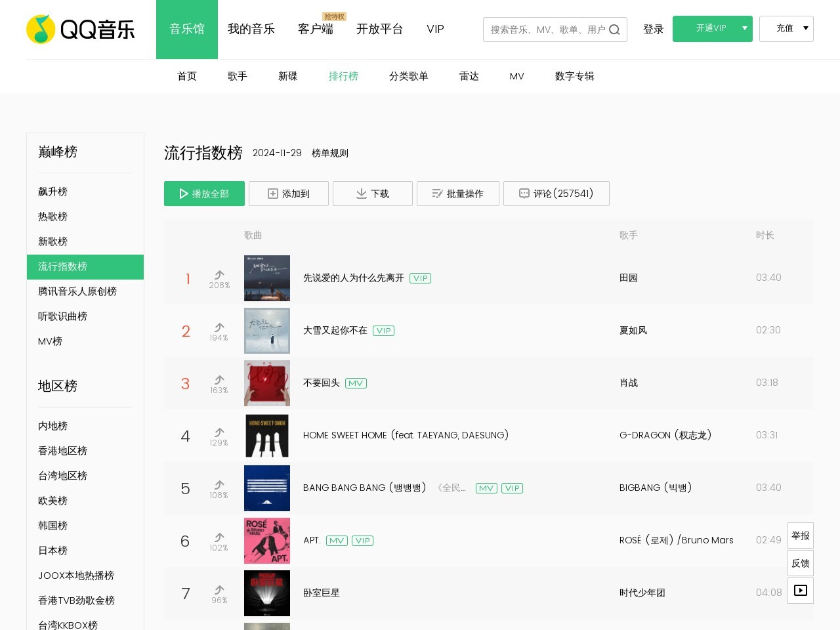This screenshot has width=840, height=630.
Task: Click album cover of HOME SWEET HOME
Action: [267, 436]
